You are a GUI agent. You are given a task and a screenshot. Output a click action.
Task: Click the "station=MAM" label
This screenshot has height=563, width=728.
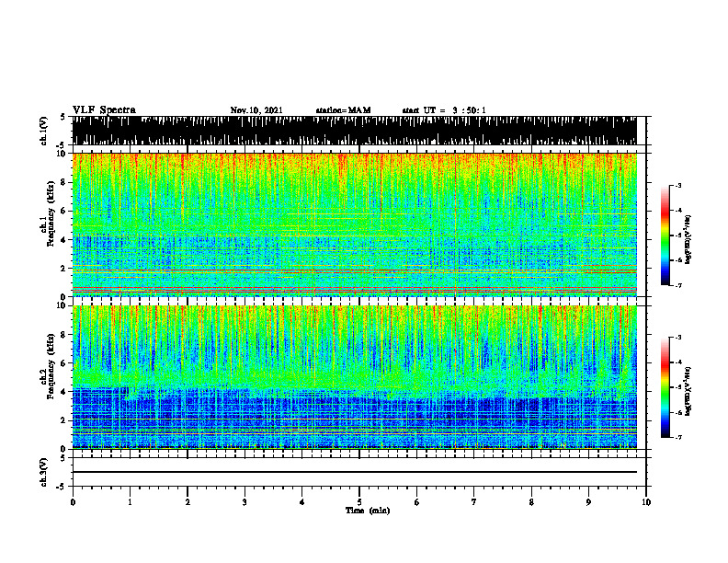click(343, 110)
